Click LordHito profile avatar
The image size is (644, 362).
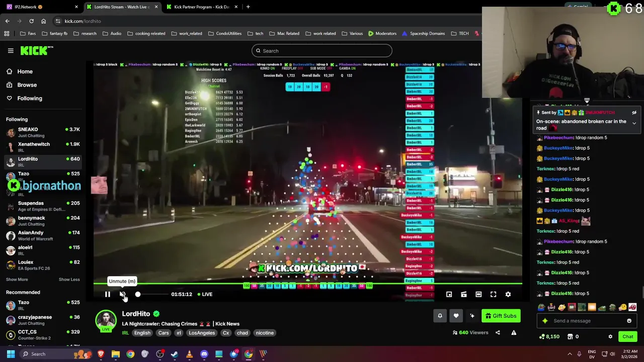(106, 320)
